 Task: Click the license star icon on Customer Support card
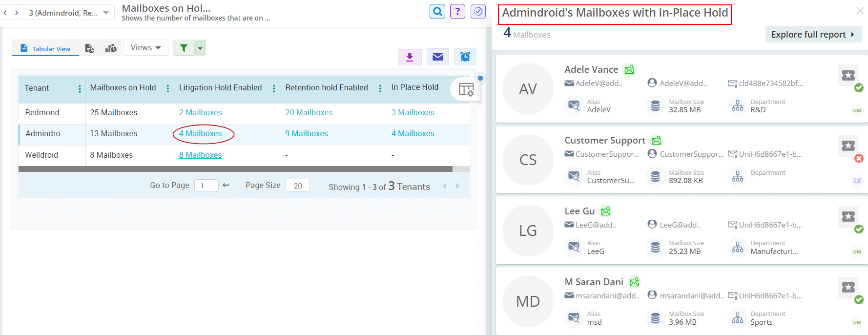[x=848, y=146]
